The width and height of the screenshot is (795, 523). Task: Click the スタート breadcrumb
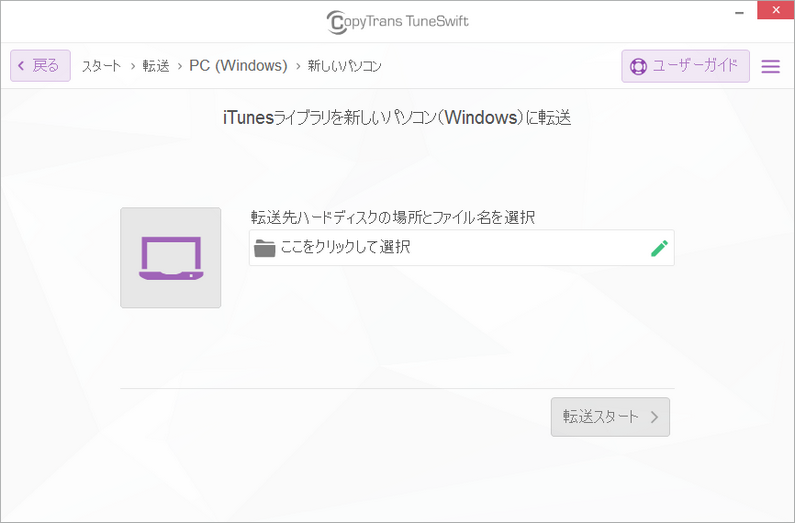pyautogui.click(x=101, y=66)
